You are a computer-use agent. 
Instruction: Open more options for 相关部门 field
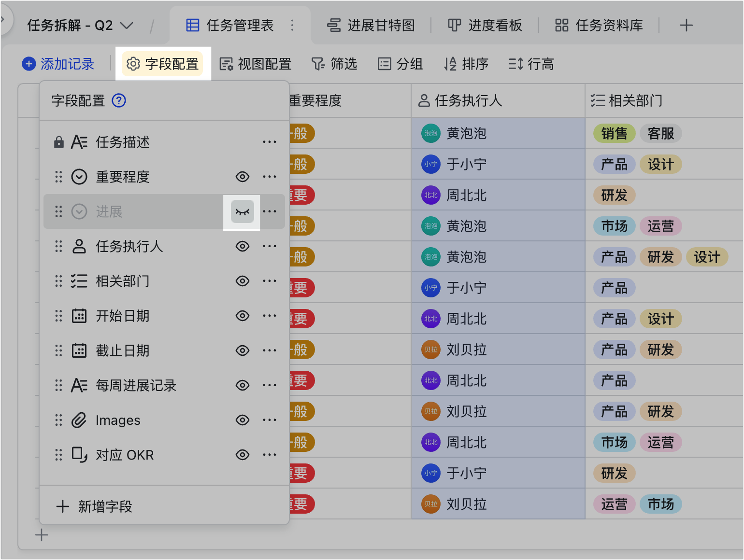click(x=270, y=281)
